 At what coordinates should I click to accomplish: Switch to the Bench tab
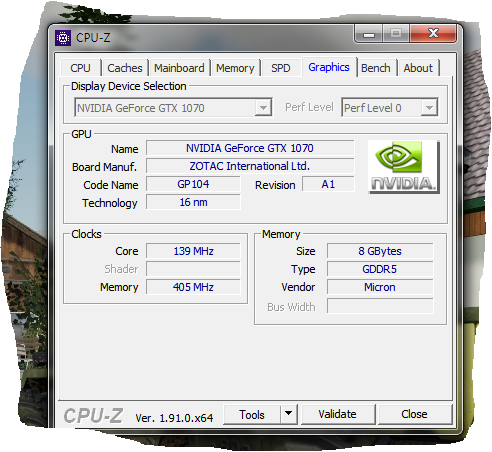point(376,68)
